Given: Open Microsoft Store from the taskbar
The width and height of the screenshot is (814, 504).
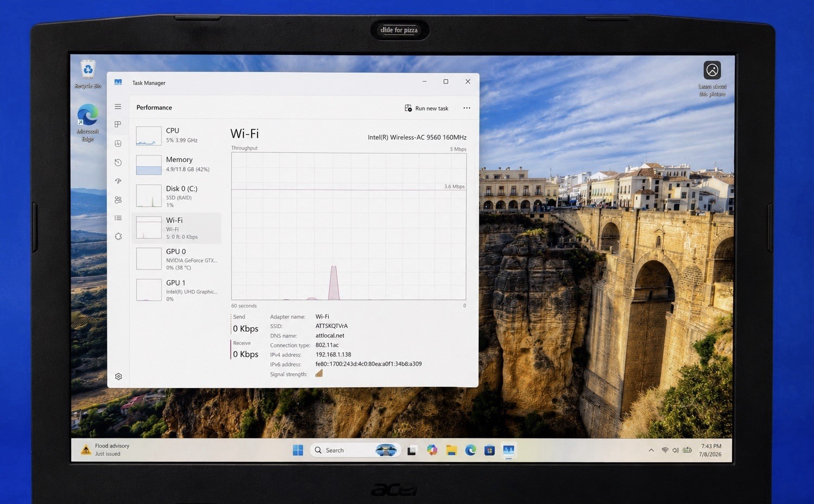Looking at the screenshot, I should (489, 450).
